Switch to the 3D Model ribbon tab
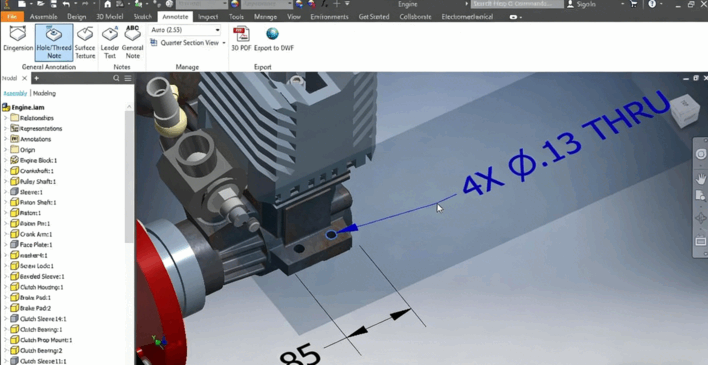Viewport: 708px width, 365px height. click(110, 17)
